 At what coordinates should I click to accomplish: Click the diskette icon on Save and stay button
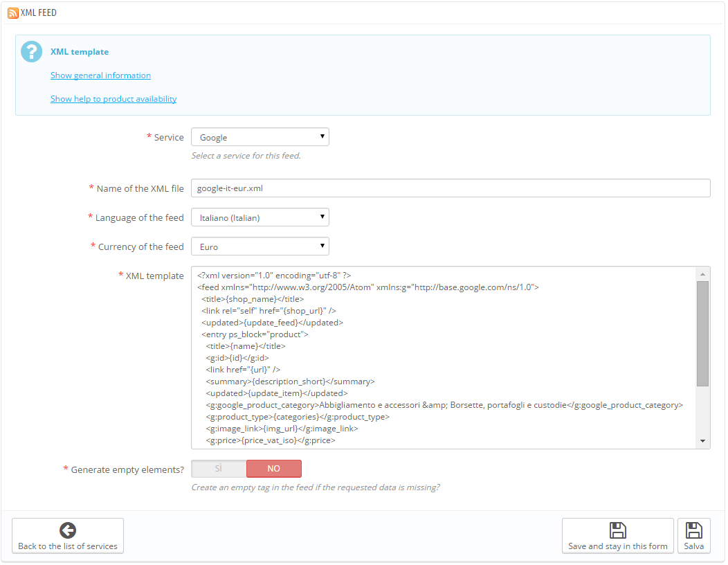tap(617, 529)
